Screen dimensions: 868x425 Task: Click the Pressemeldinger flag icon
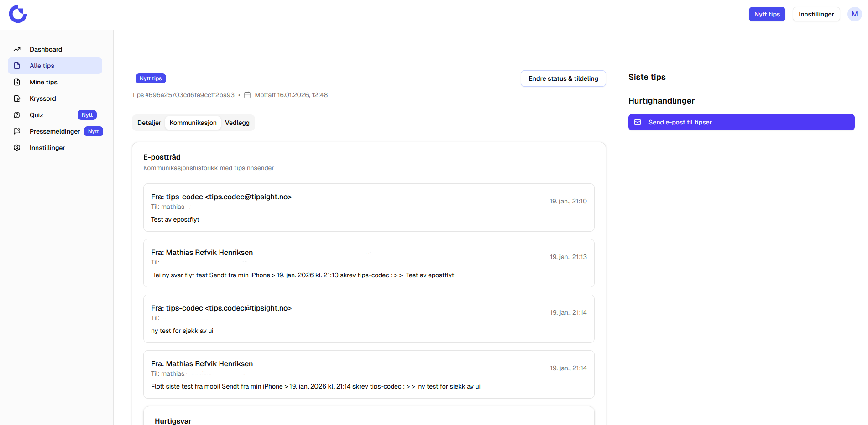[17, 131]
